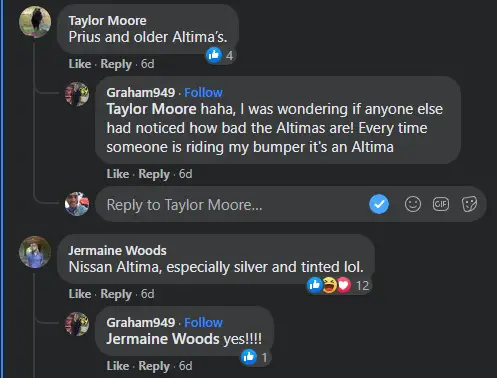View the 1 like on Graham949's yes reply
Viewport: 497px width, 378px height.
[x=256, y=357]
